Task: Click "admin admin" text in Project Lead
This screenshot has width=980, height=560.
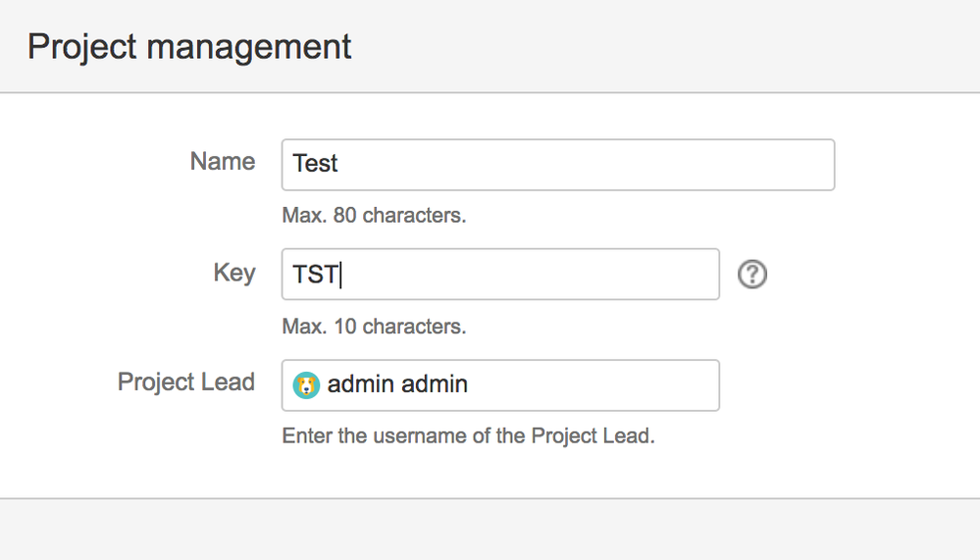Action: pyautogui.click(x=397, y=384)
